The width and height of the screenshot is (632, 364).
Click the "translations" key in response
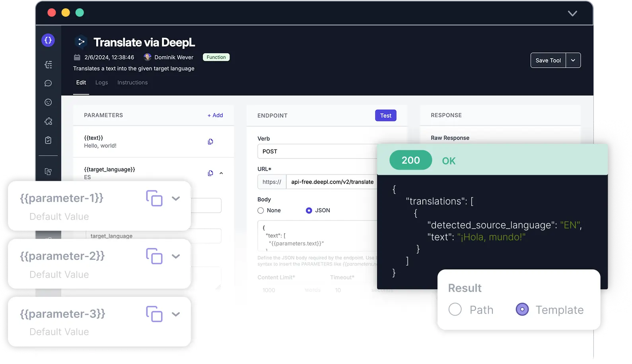point(436,201)
